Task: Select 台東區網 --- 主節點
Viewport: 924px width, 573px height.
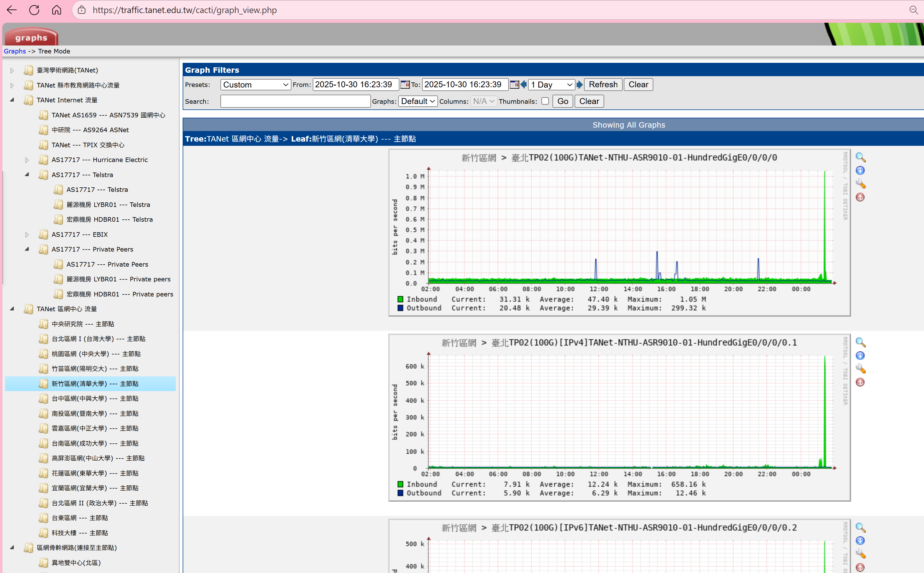Action: click(80, 518)
